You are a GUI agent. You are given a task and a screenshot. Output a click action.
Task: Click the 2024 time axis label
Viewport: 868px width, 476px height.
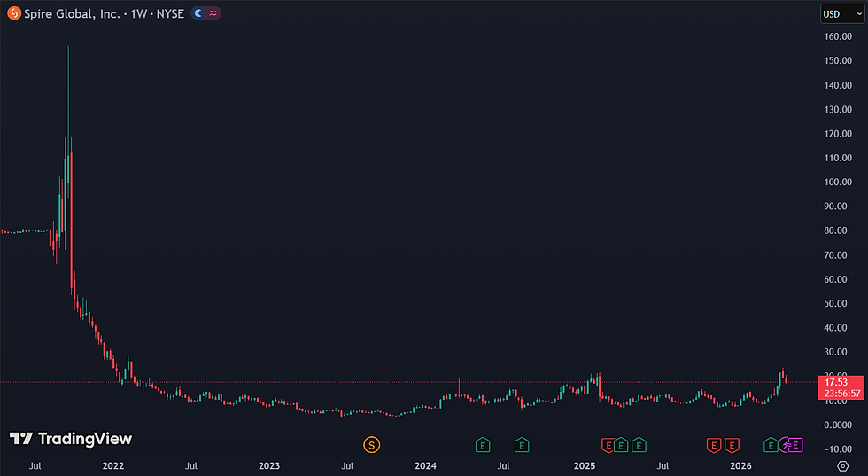coord(425,465)
